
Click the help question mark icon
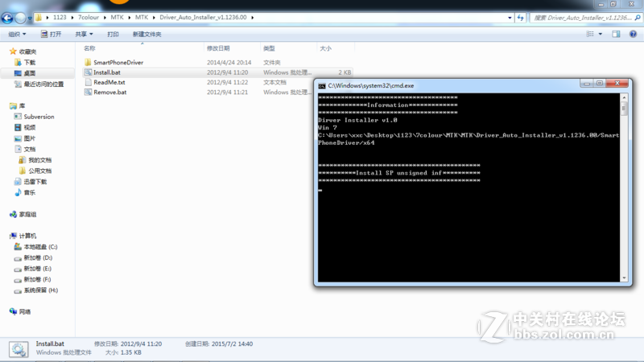[633, 34]
